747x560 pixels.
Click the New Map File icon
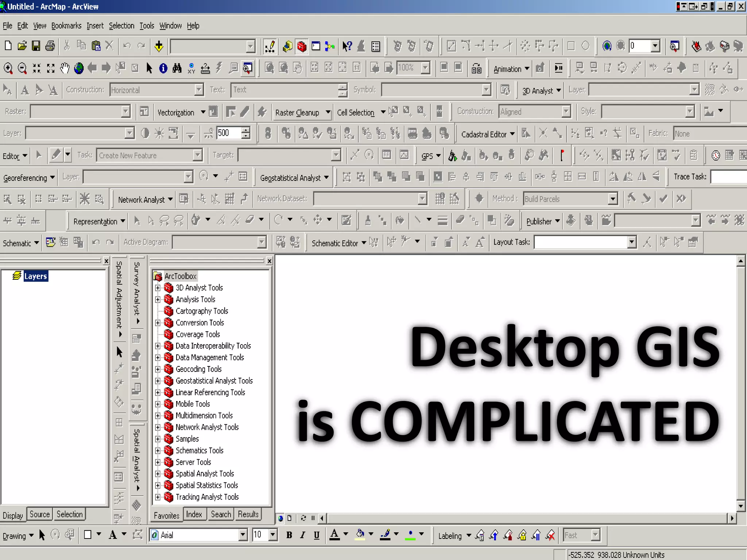click(x=8, y=46)
